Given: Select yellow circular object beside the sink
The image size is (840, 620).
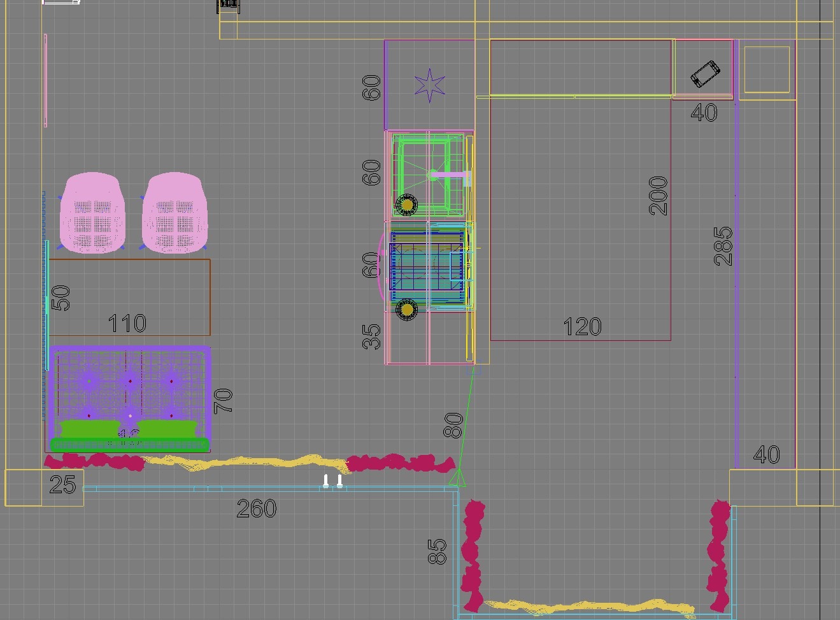Looking at the screenshot, I should coord(406,205).
